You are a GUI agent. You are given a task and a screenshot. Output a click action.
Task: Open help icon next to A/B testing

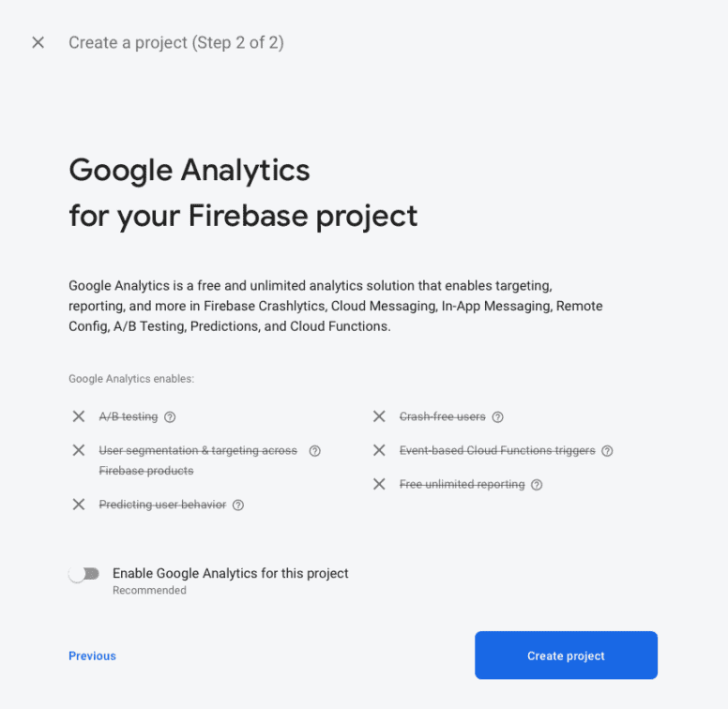(170, 417)
